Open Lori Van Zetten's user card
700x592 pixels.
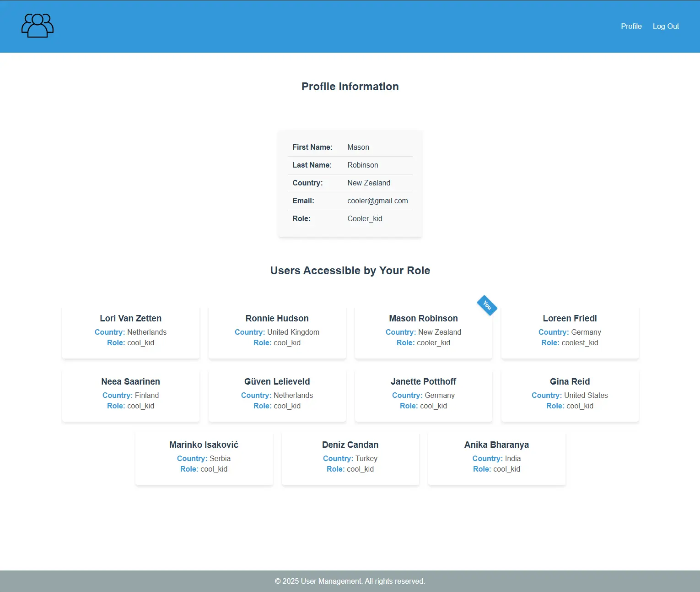pyautogui.click(x=130, y=332)
